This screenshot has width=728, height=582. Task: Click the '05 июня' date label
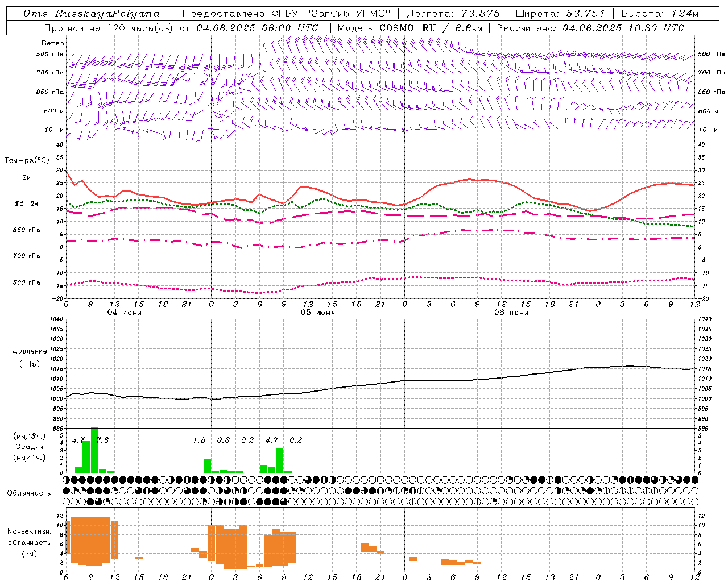point(318,313)
